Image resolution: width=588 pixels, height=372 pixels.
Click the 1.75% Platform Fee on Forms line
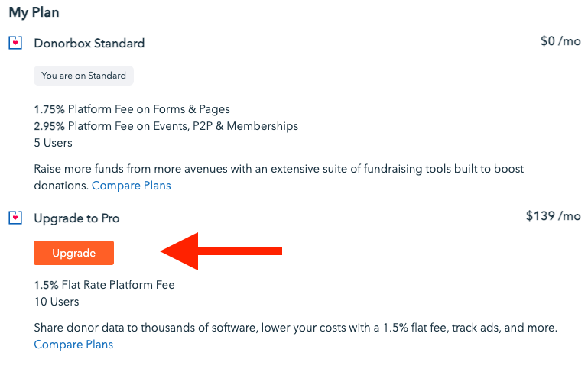(x=132, y=109)
